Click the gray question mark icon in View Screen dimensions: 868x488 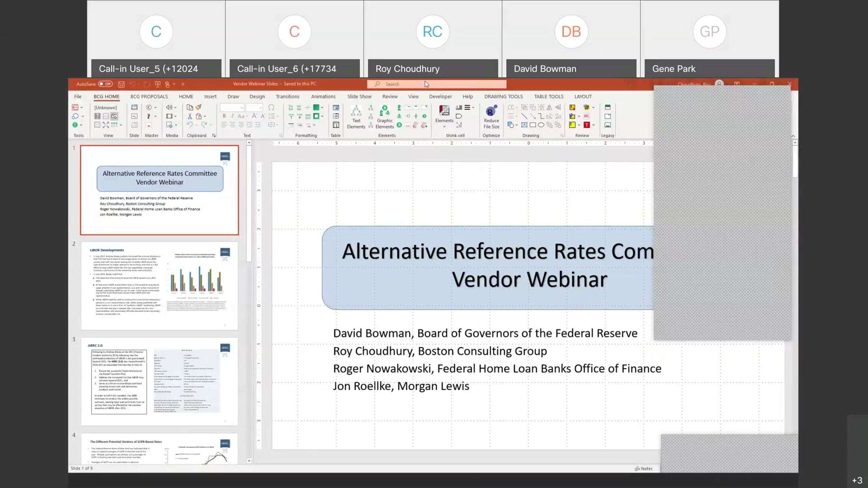(x=97, y=116)
